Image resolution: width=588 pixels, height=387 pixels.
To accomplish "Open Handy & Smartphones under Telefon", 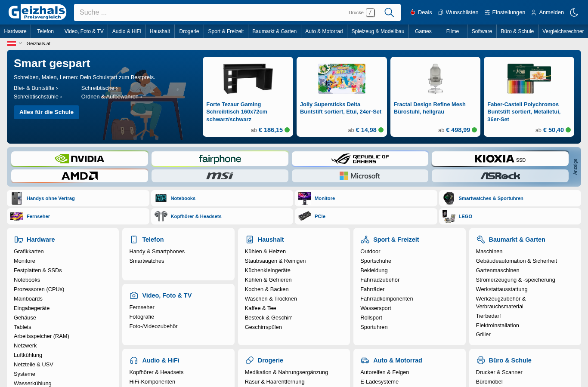I will [x=157, y=252].
